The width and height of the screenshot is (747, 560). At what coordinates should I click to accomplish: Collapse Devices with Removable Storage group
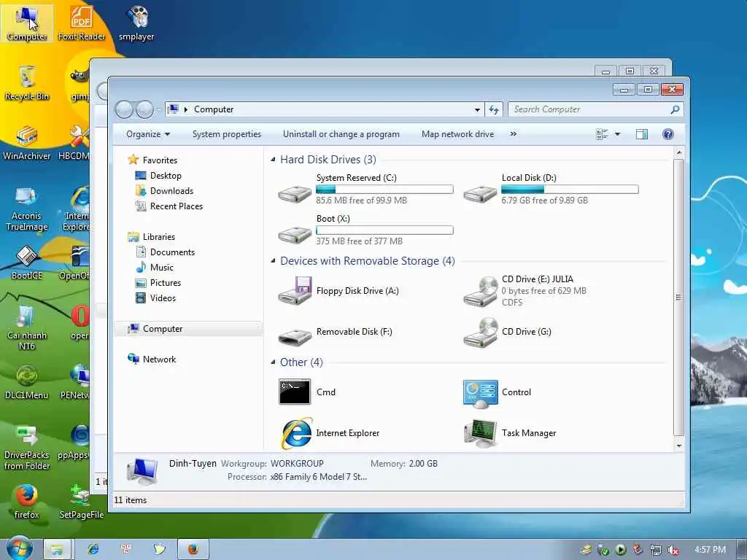coord(273,261)
